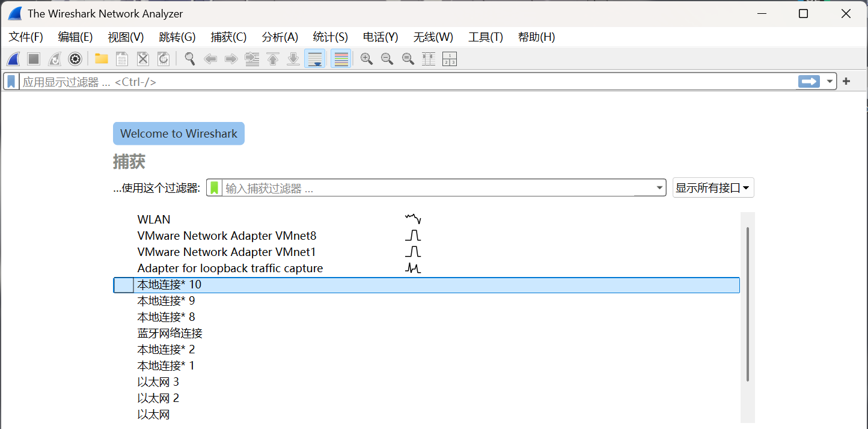Screen dimensions: 868x429
Task: Start capturing packets with shark fin icon
Action: pyautogui.click(x=13, y=59)
